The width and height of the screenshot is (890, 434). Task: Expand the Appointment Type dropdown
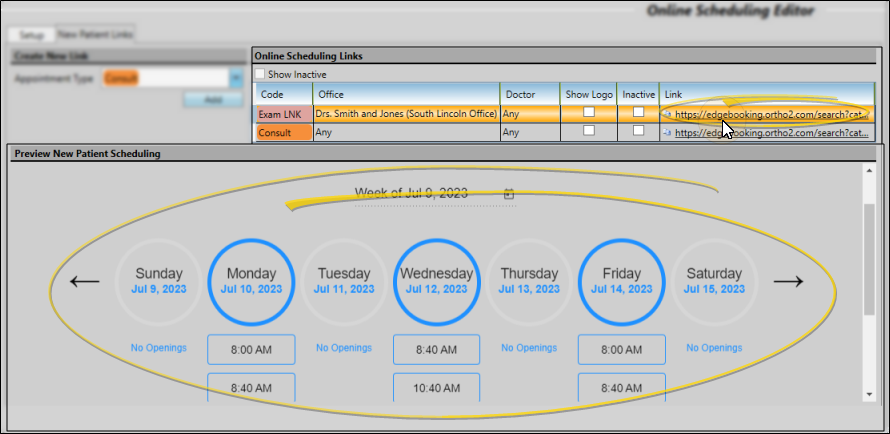click(235, 77)
